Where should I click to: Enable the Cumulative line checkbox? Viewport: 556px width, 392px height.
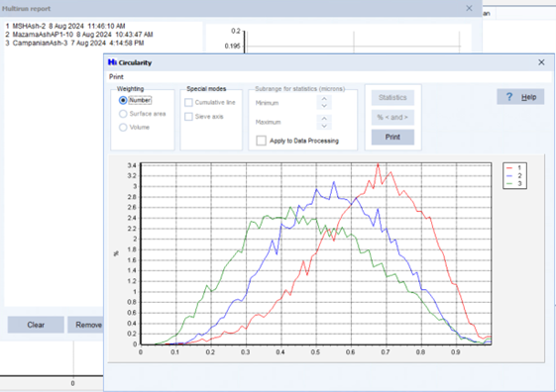(188, 102)
